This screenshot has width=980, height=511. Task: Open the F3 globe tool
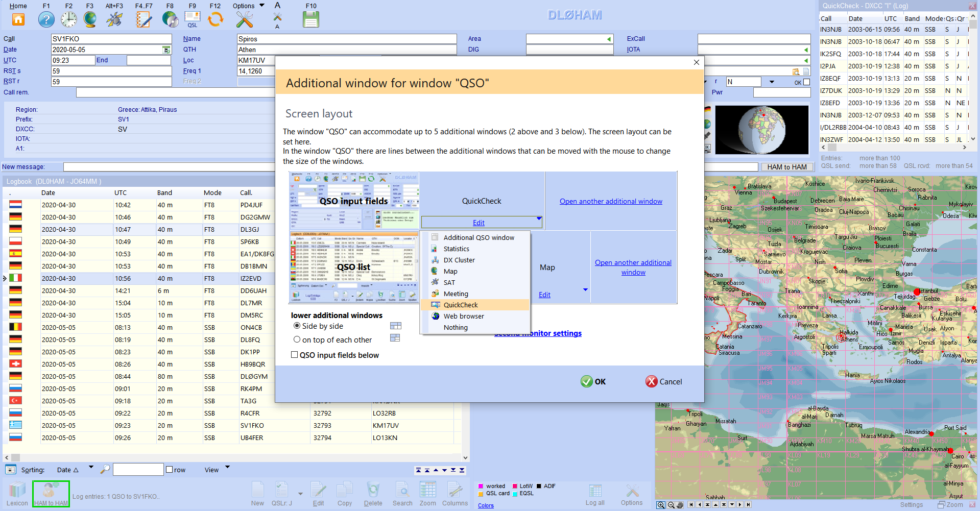click(90, 19)
